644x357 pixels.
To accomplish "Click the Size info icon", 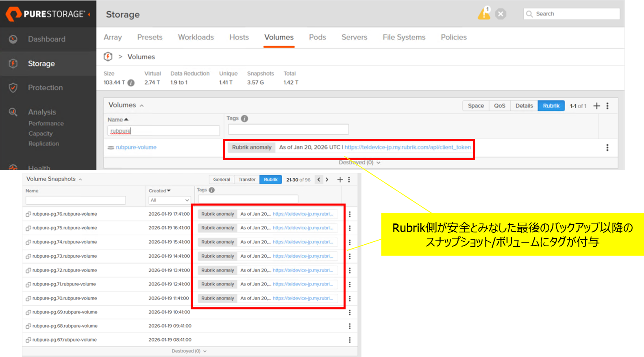I will [131, 83].
